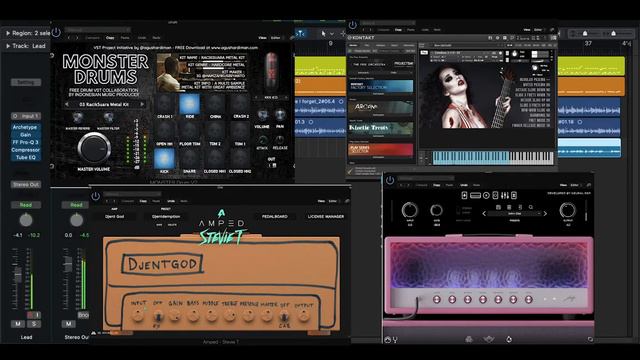Click first section icon in pink amp top bar
Image resolution: width=640 pixels, height=360 pixels.
464,196
